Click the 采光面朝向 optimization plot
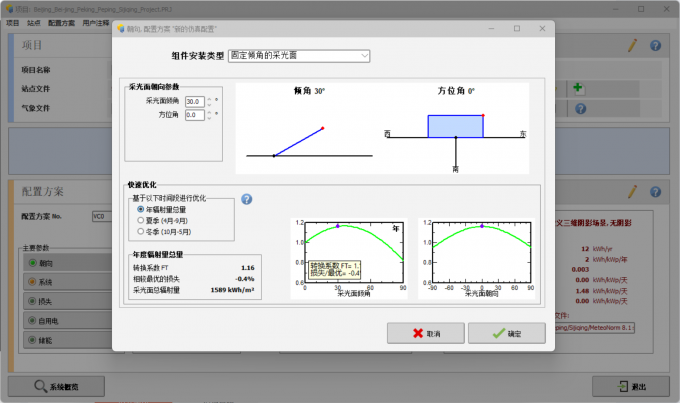The height and width of the screenshot is (403, 680). coord(476,258)
